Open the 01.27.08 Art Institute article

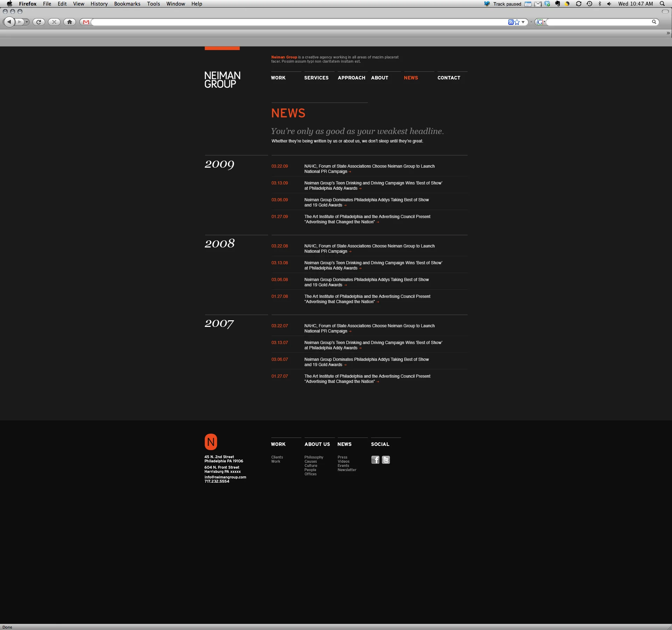[x=367, y=299]
